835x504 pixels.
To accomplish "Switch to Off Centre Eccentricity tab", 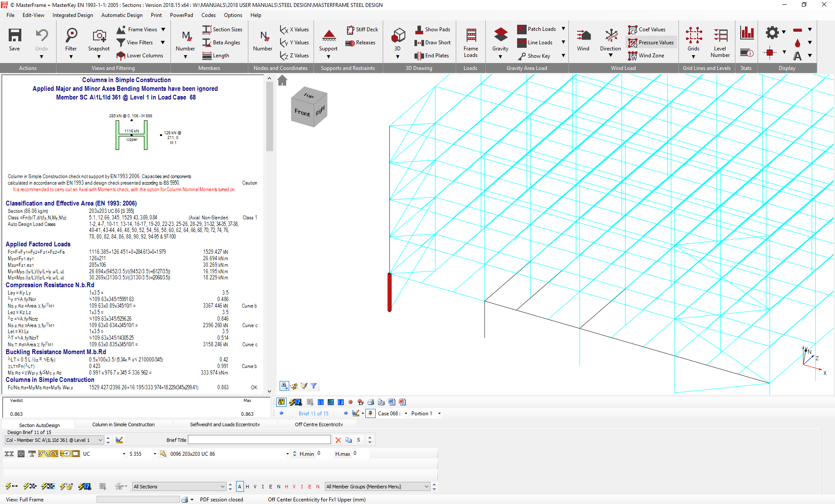I will coord(319,424).
